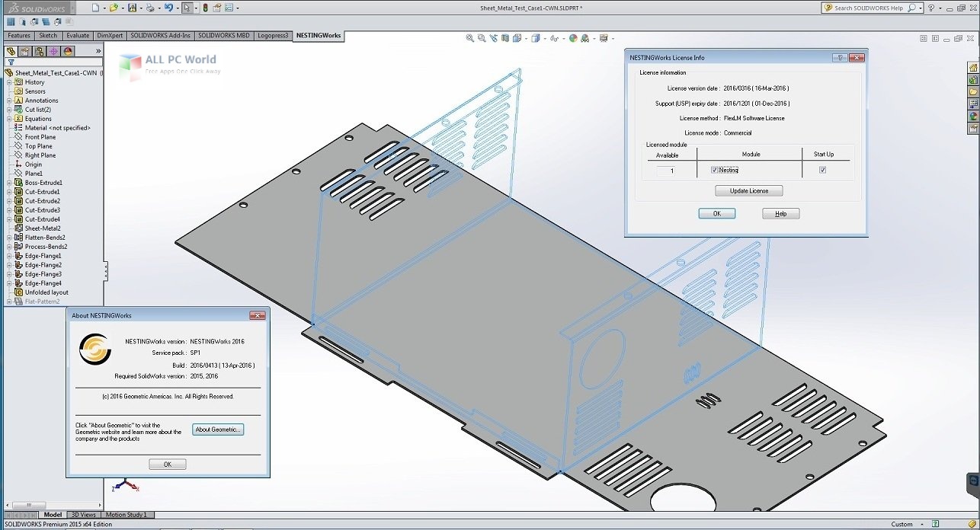980x530 pixels.
Task: Expand the FeatureManager panel tabs chevron
Action: pos(98,51)
